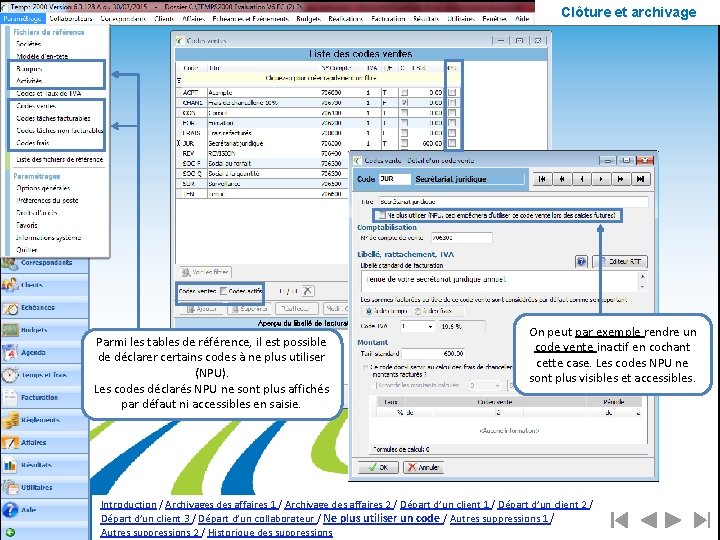Image resolution: width=720 pixels, height=540 pixels.
Task: Open the Temps et frais sidebar module
Action: [x=45, y=375]
